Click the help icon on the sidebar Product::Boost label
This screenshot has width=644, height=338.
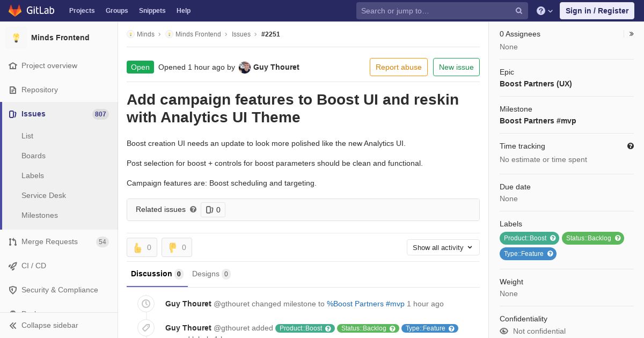coord(553,238)
